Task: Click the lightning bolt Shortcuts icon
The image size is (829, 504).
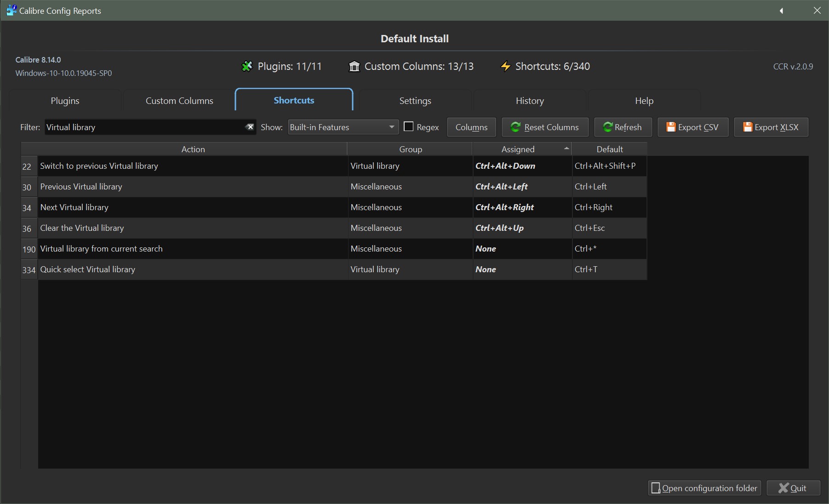Action: (x=505, y=67)
